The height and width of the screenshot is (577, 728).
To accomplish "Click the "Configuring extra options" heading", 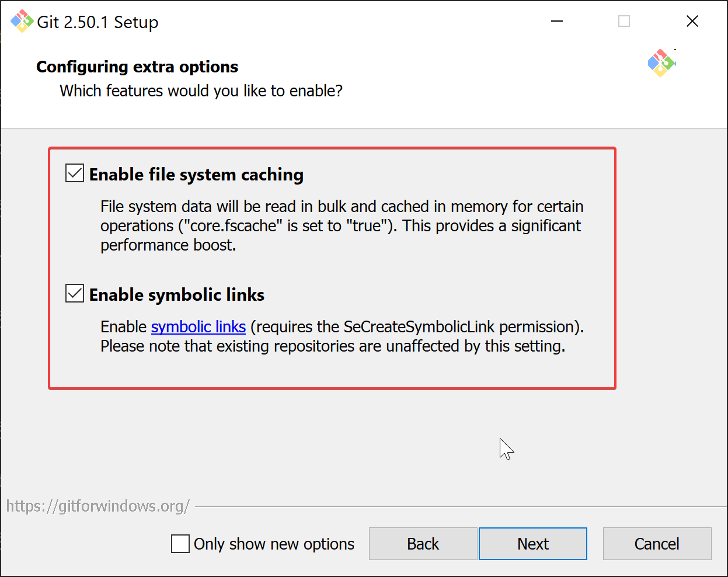I will click(137, 67).
